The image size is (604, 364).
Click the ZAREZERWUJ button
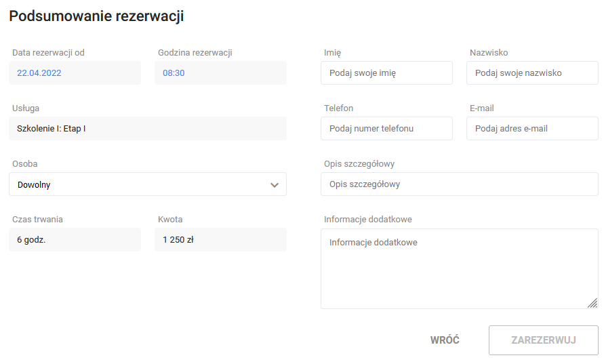pos(543,340)
